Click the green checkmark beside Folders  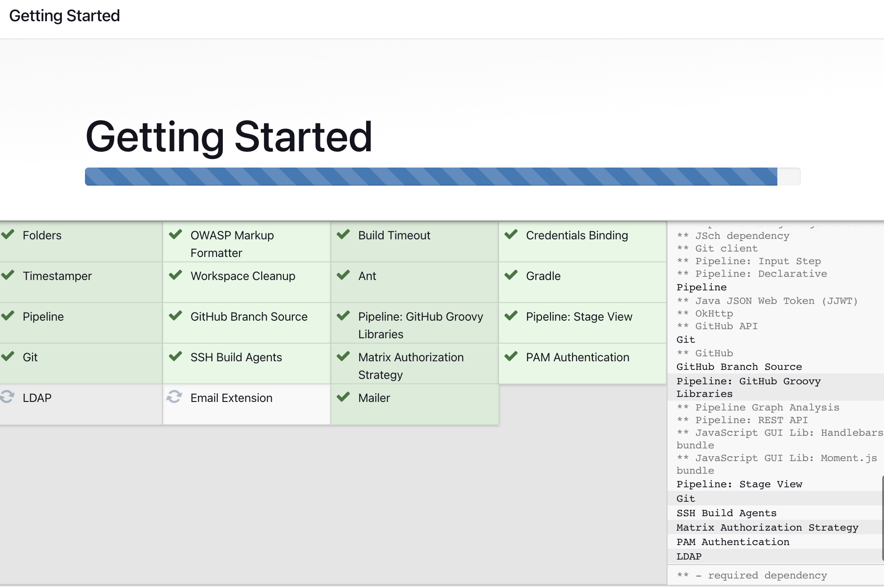[8, 234]
